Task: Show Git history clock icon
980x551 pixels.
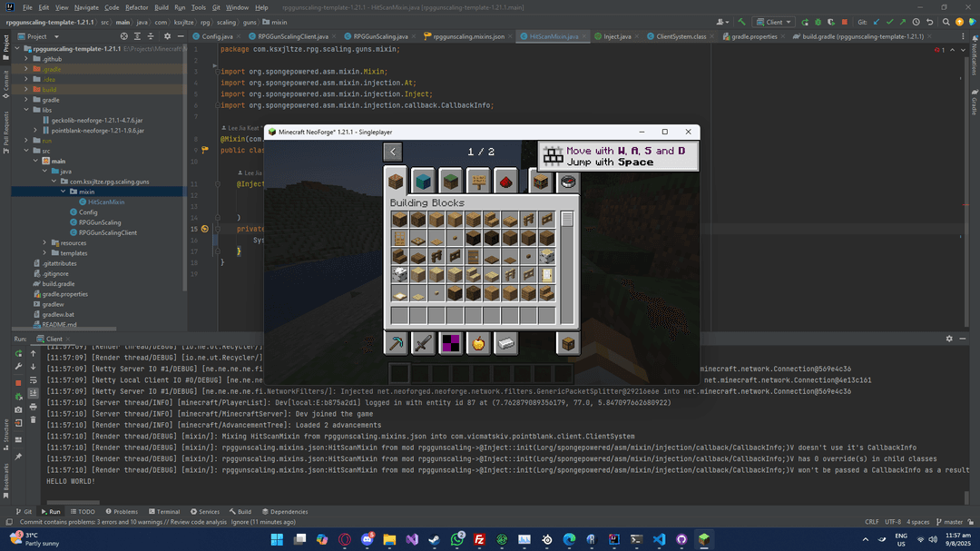Action: [916, 22]
